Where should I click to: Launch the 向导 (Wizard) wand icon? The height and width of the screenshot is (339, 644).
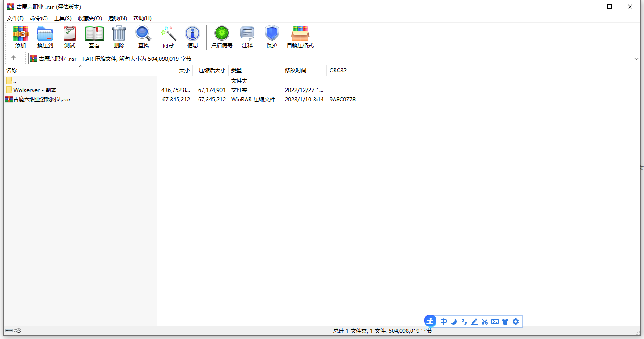[x=168, y=37]
